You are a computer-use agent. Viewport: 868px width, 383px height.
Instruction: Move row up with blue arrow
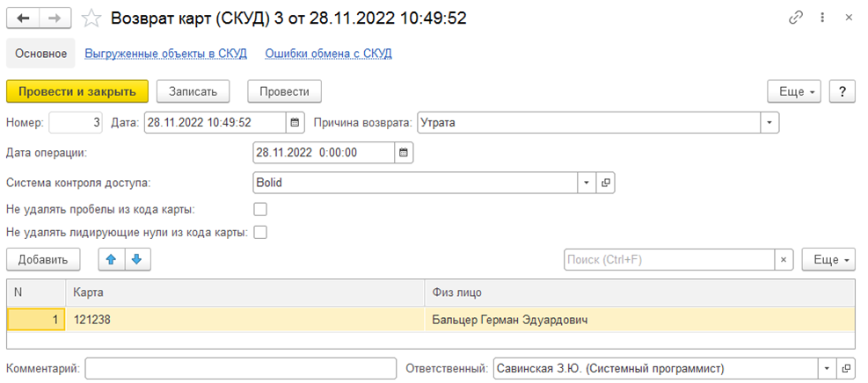[112, 260]
